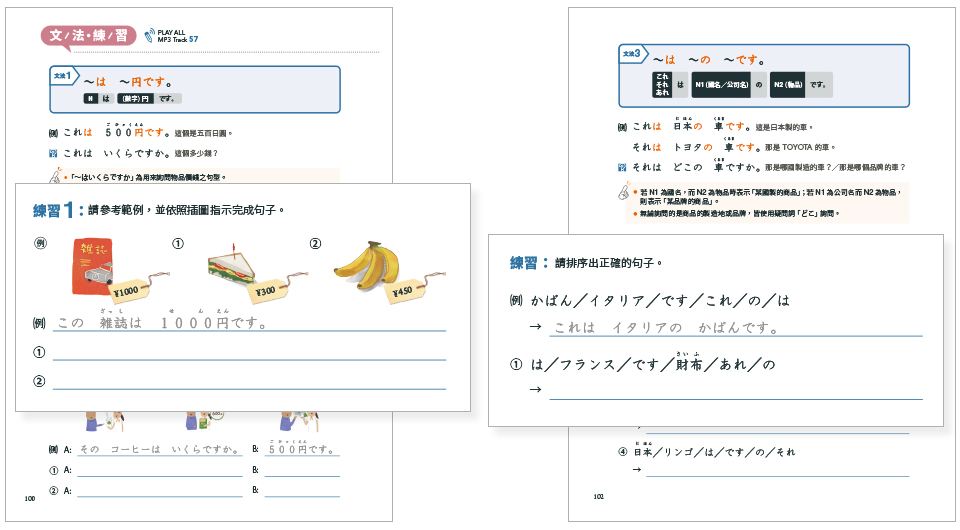Click the hand-writing note icon on page 102
Screen dimensions: 960x530
coord(624,192)
